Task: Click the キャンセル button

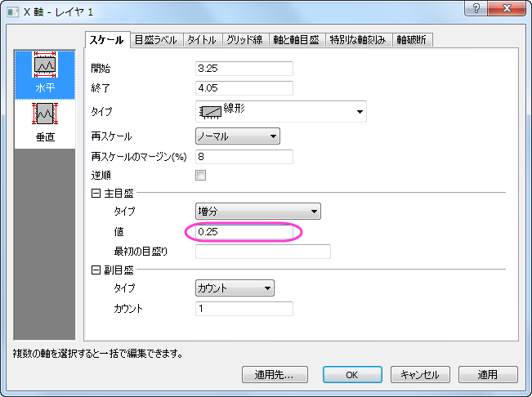Action: click(420, 375)
